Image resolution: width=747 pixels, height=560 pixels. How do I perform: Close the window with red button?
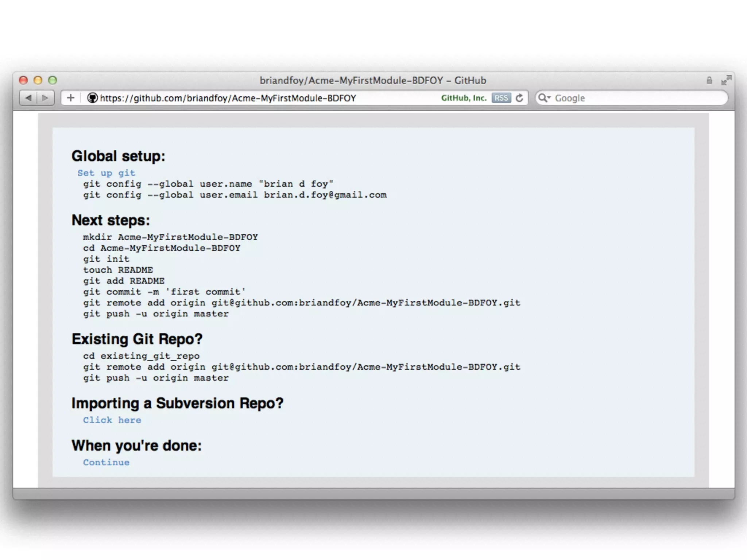pyautogui.click(x=23, y=80)
